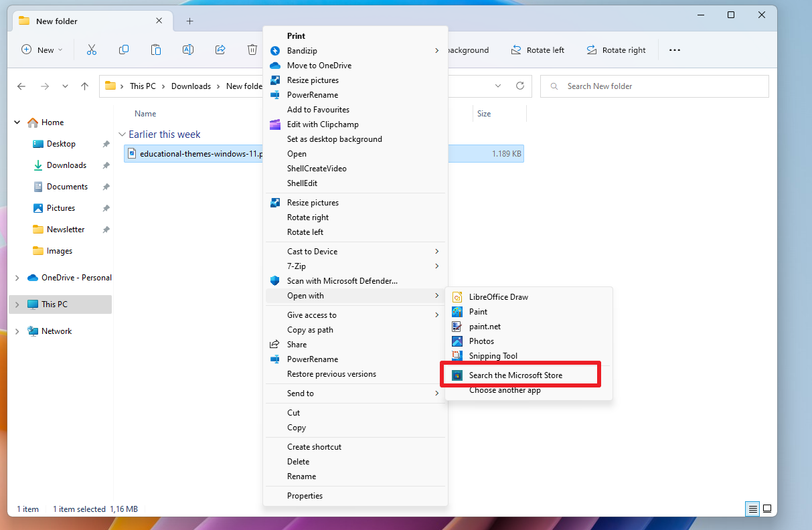Refresh the folder with the refresh icon

(x=520, y=86)
